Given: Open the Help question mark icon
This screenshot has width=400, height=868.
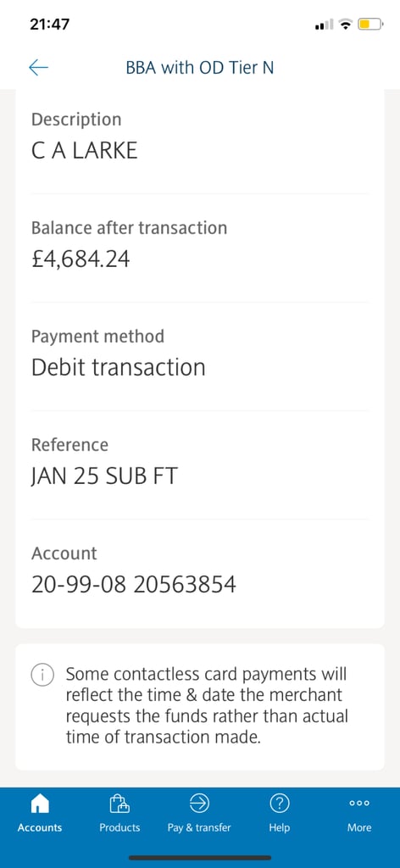Looking at the screenshot, I should pyautogui.click(x=279, y=802).
